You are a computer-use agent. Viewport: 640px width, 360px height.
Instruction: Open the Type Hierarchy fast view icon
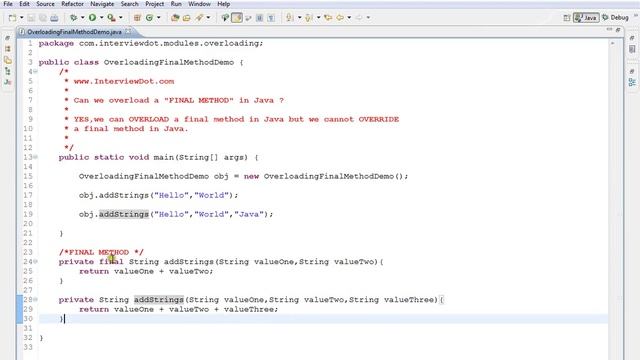8,71
